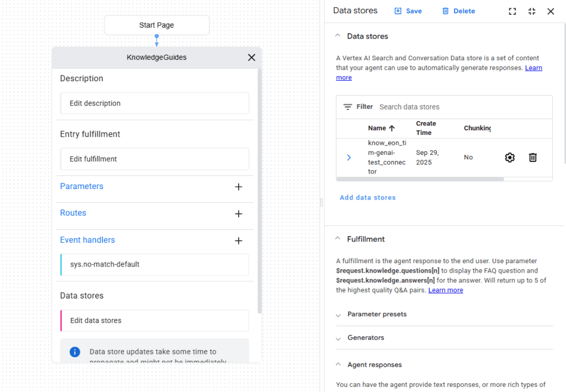Viewport: 566px width, 392px height.
Task: Click the fullscreen icon in Data stores panel
Action: coord(512,11)
